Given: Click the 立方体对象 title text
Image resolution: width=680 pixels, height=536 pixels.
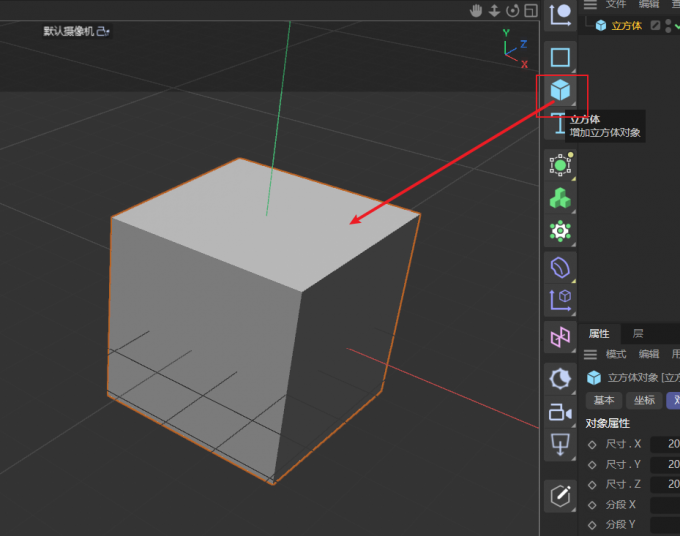Looking at the screenshot, I should (x=633, y=378).
